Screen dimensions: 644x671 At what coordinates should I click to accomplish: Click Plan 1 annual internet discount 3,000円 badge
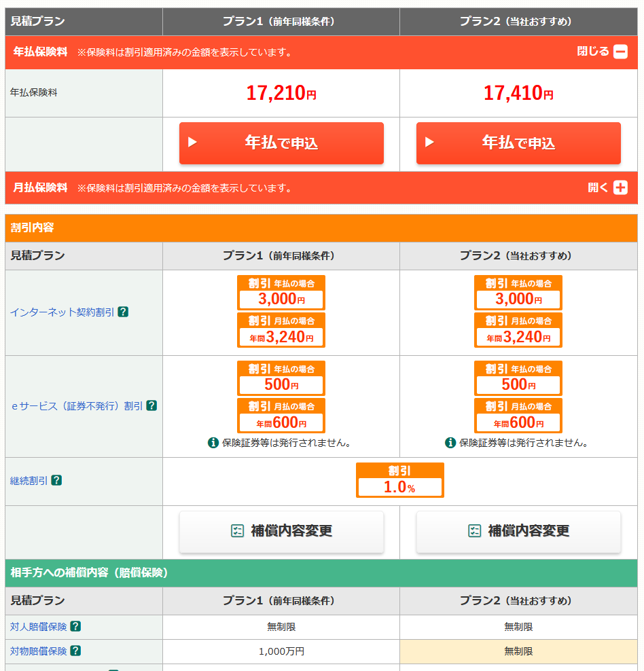pos(281,293)
